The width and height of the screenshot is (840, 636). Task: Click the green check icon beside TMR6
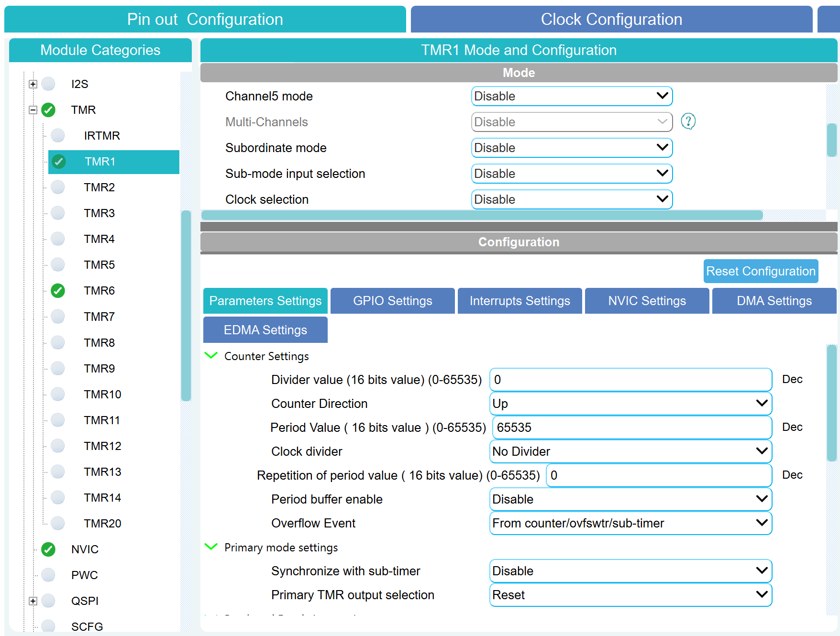click(x=58, y=291)
